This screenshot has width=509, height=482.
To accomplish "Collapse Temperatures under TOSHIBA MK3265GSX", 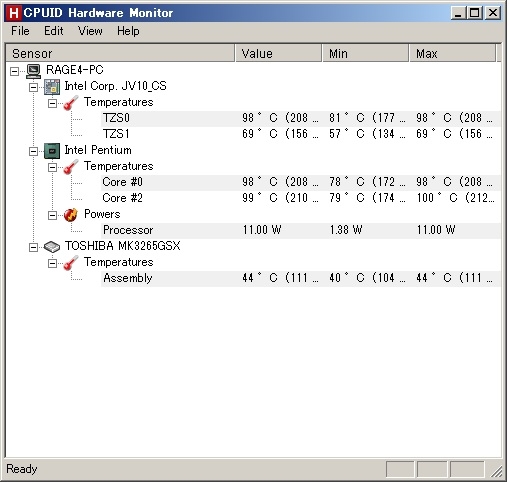I will click(x=52, y=263).
